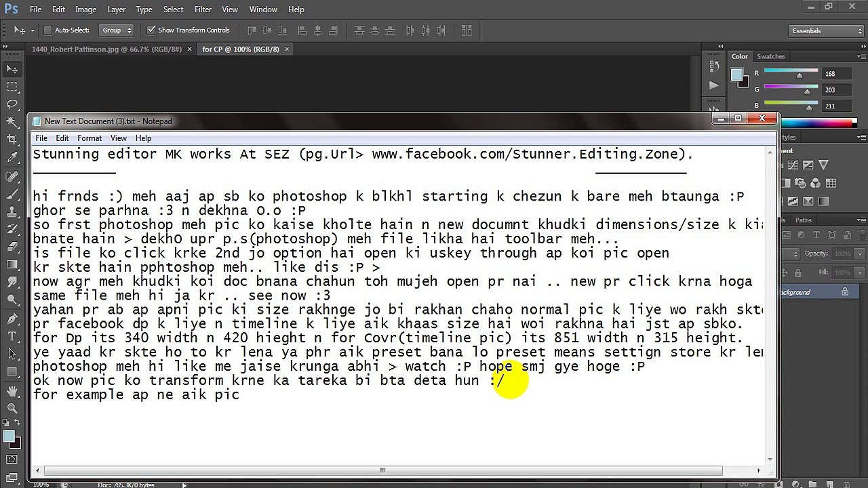
Task: Toggle filter for type layers
Action: [x=815, y=236]
